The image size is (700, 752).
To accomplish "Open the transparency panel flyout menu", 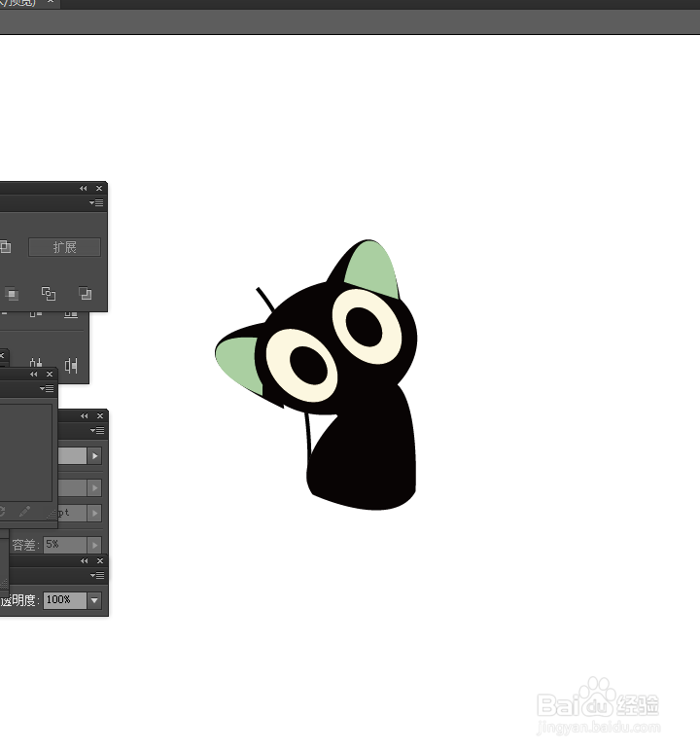I will [x=97, y=576].
